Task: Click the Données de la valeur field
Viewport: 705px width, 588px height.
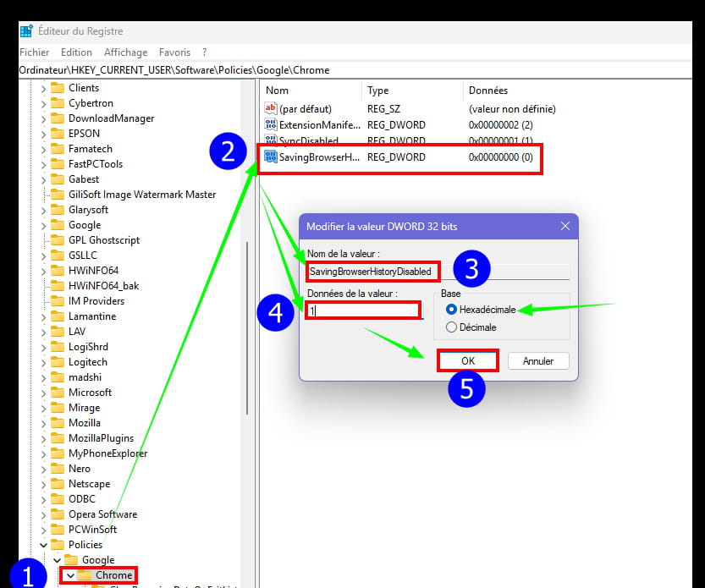Action: coord(363,310)
